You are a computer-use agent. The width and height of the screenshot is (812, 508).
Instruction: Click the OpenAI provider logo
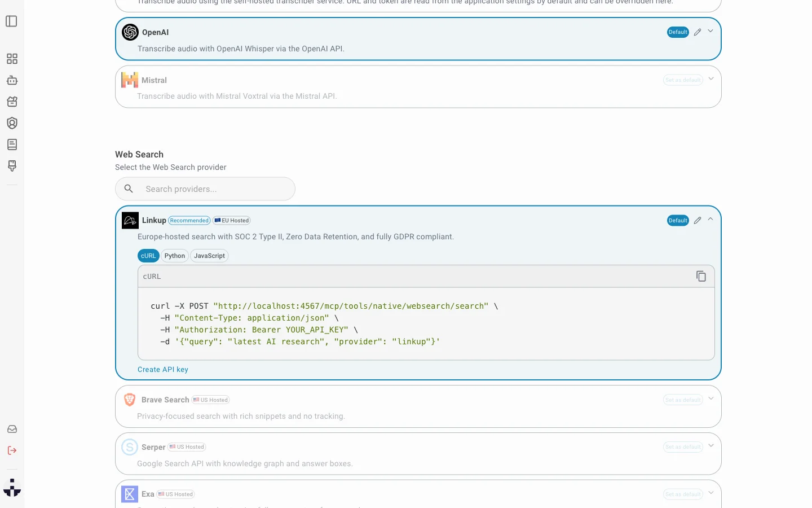pos(130,32)
